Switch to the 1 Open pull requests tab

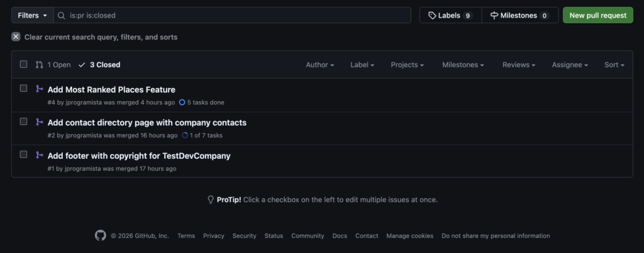pos(53,65)
